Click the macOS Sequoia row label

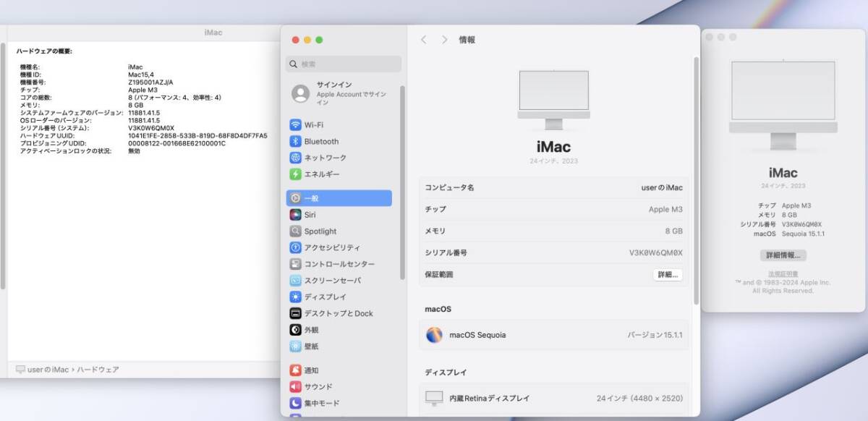click(477, 335)
